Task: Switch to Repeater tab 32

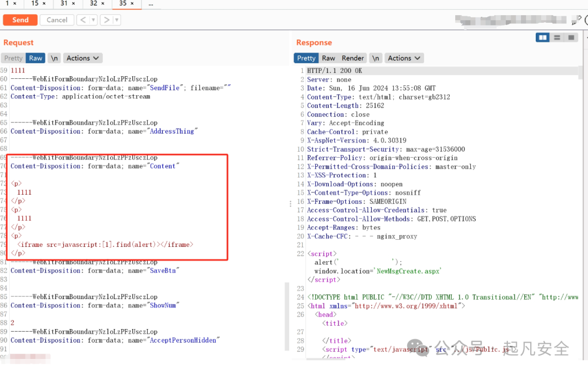Action: (x=94, y=3)
